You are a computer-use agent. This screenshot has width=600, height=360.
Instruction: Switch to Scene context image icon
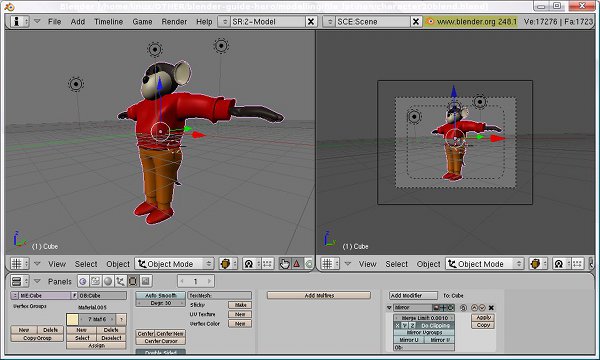coord(145,282)
